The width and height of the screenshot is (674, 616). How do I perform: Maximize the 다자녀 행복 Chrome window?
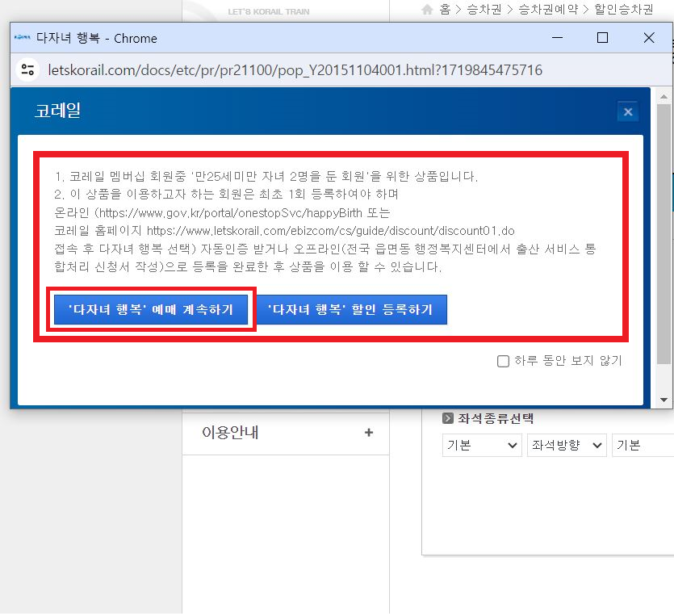(x=602, y=38)
